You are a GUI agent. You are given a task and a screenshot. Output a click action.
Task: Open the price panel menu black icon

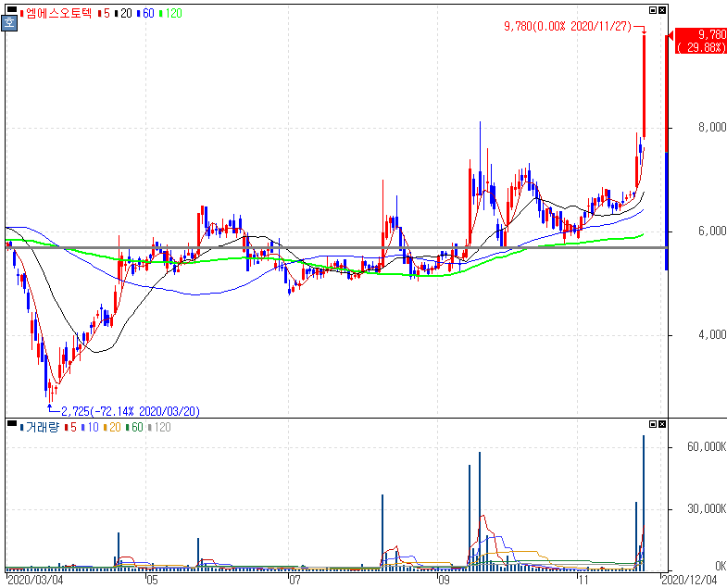click(x=12, y=9)
